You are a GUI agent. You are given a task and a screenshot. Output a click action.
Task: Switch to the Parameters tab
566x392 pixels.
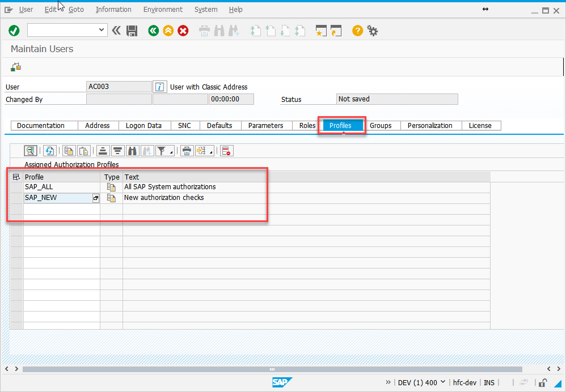[x=265, y=126]
